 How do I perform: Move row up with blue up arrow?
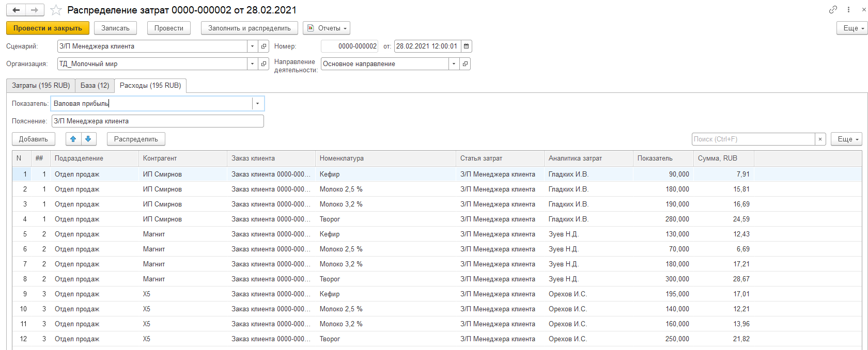pos(73,139)
